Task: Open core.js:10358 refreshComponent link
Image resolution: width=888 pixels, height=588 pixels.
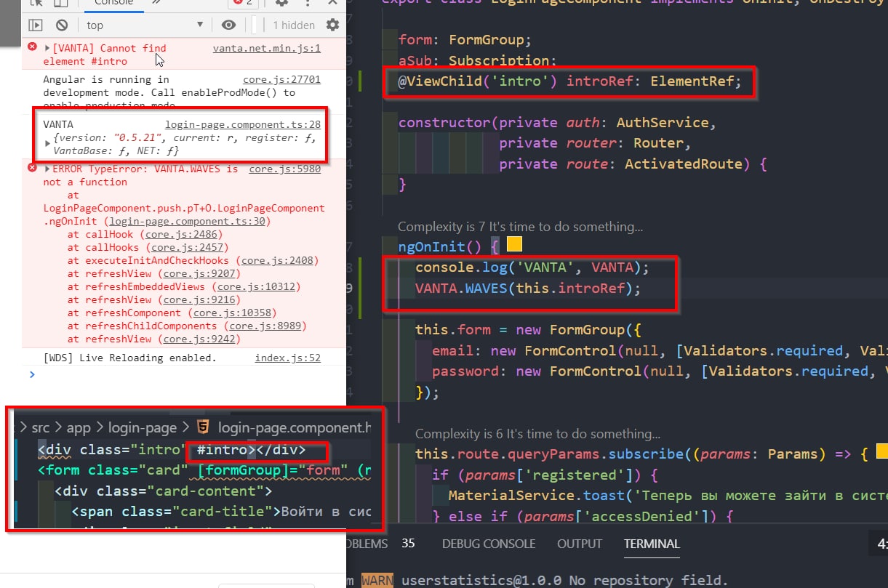Action: (233, 313)
